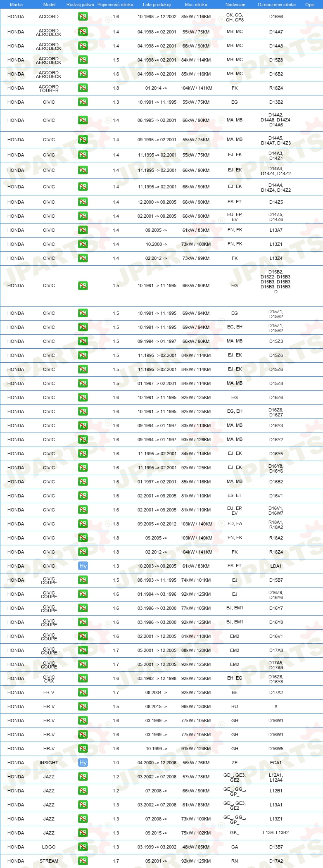Click engine power 91kW / 124KM
This screenshot has height=868, width=323.
[x=196, y=749]
